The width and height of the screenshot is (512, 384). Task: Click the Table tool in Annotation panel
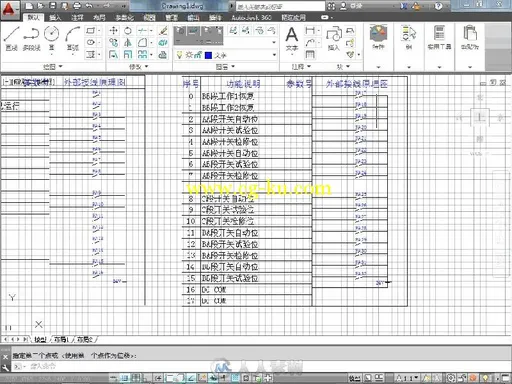[x=310, y=54]
